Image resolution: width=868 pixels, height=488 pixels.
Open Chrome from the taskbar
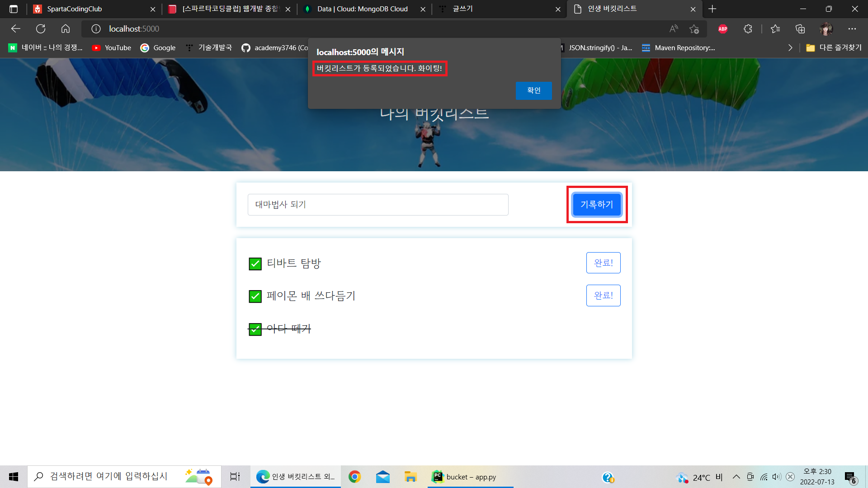[x=354, y=477]
